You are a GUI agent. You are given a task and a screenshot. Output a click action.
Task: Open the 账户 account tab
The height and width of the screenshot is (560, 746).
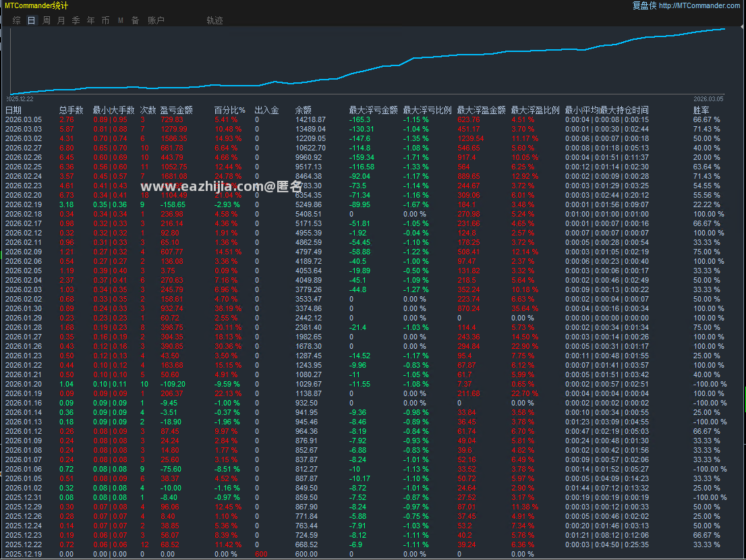point(156,20)
